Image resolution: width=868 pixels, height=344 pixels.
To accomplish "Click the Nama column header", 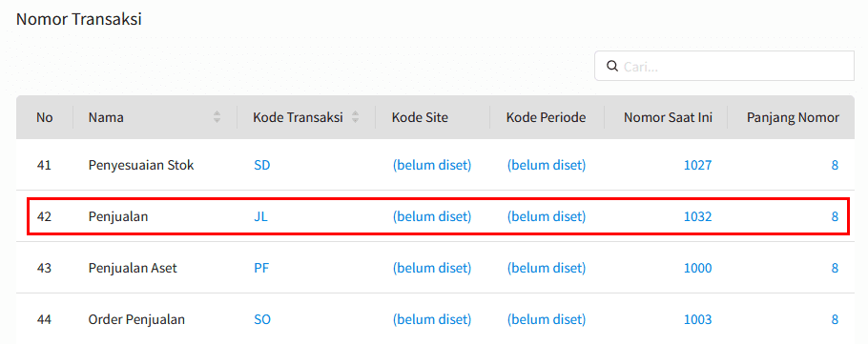I will click(106, 117).
